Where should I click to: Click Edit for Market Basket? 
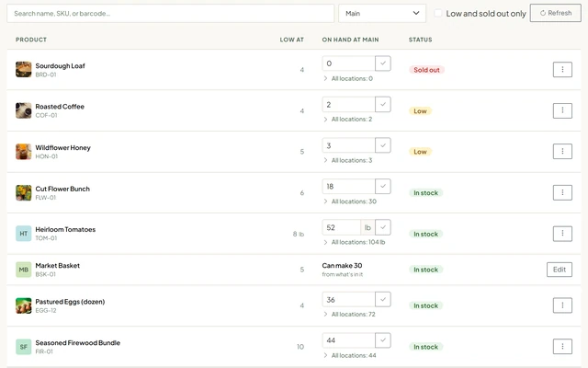[x=560, y=270]
